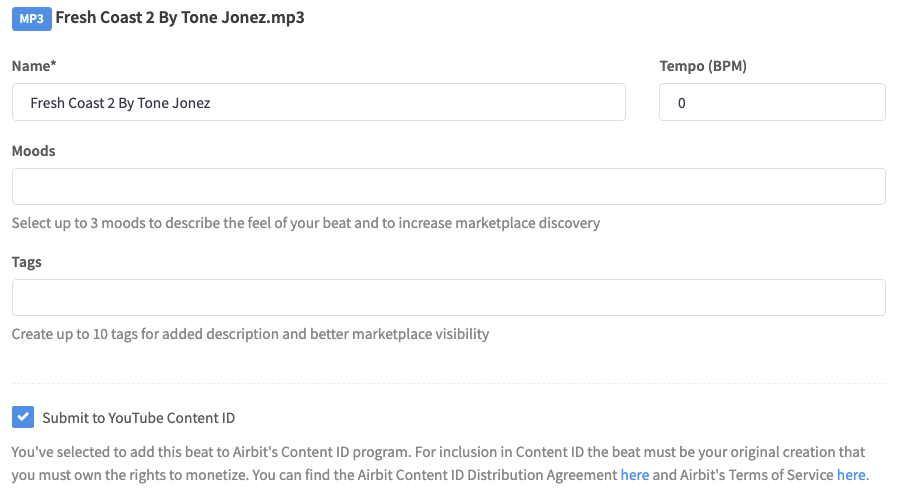Click the Moods heading label

33,151
